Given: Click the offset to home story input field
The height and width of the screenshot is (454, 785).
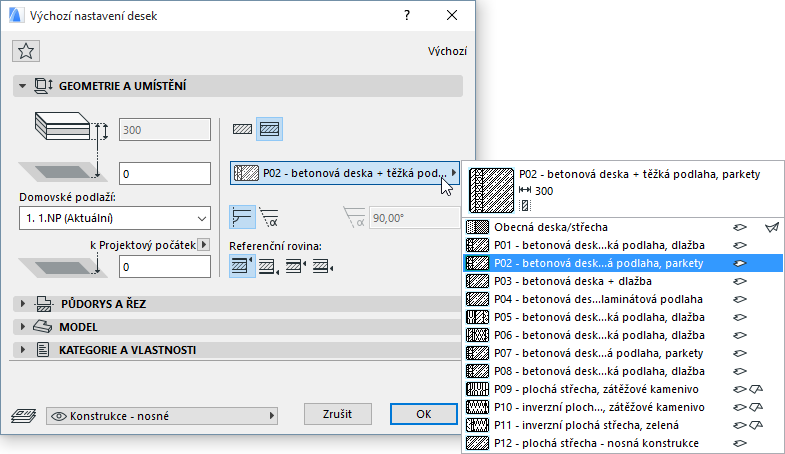Looking at the screenshot, I should (x=163, y=174).
